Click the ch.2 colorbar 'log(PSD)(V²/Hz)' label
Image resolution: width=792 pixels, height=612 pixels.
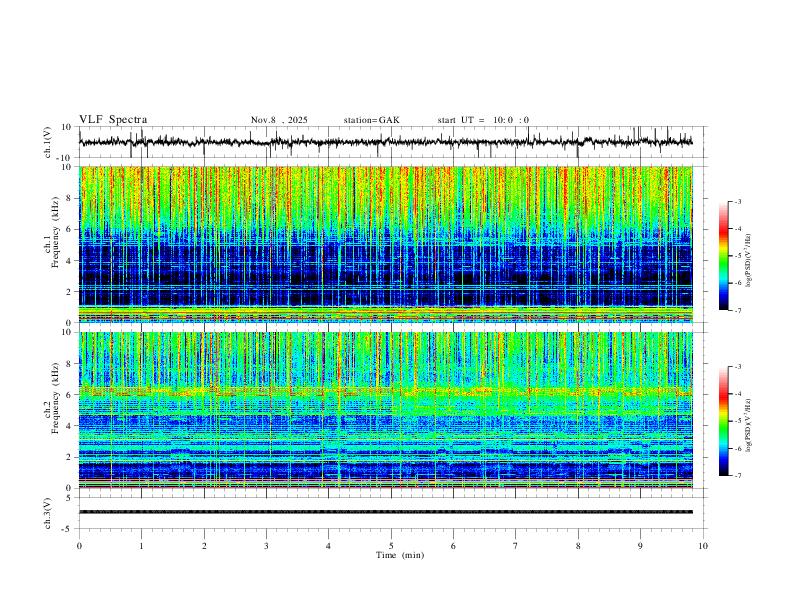click(749, 425)
